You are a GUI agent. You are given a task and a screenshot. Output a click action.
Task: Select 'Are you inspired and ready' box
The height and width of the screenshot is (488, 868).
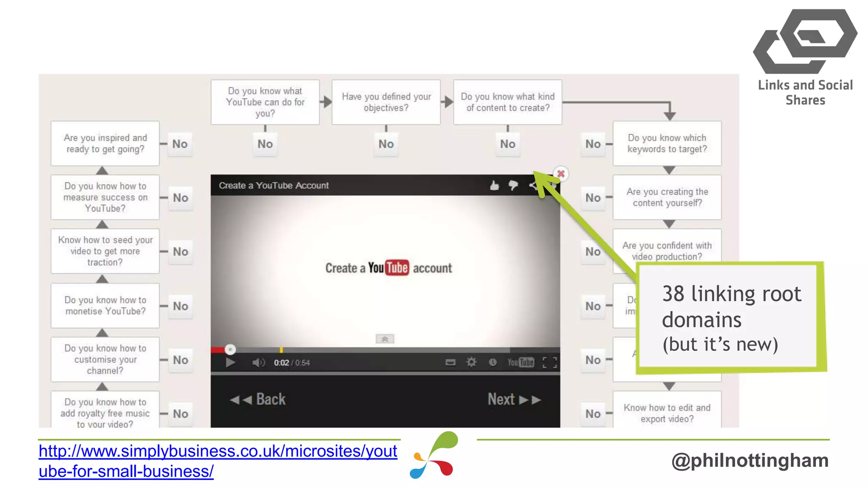pyautogui.click(x=105, y=143)
